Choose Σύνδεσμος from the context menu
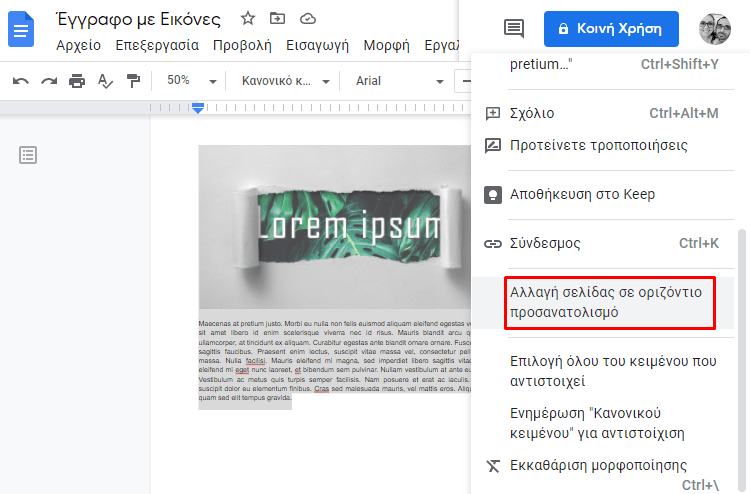Image resolution: width=750 pixels, height=494 pixels. click(x=603, y=243)
